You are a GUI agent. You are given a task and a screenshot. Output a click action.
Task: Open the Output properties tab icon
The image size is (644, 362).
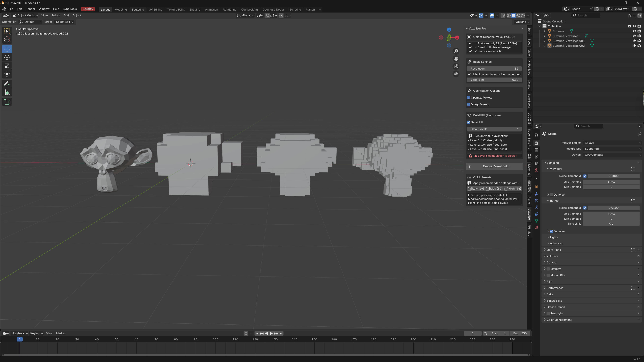coord(536,150)
